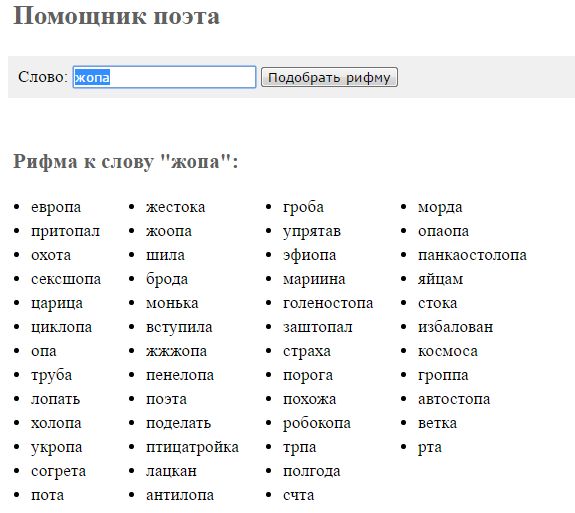
Task: Click the word 'голеностопа'
Action: pos(328,303)
